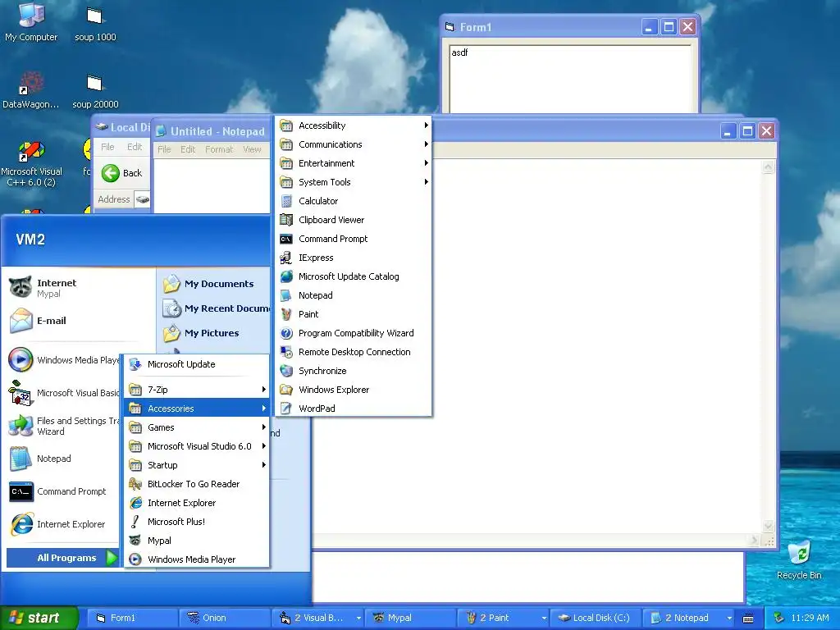
Task: Switch to Form1 taskbar button
Action: (132, 619)
